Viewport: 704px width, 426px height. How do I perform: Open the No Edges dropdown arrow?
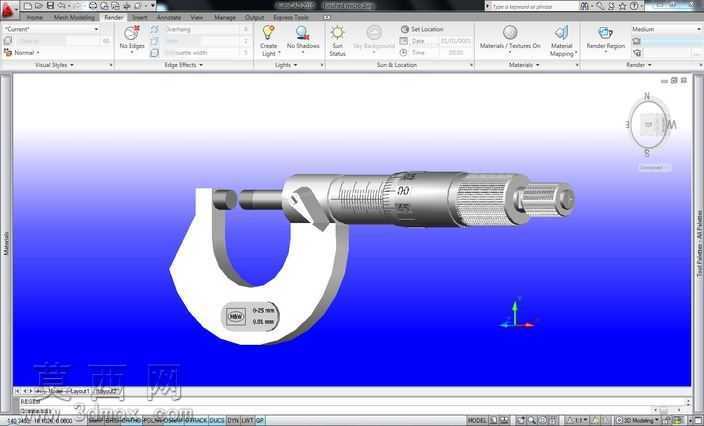132,53
